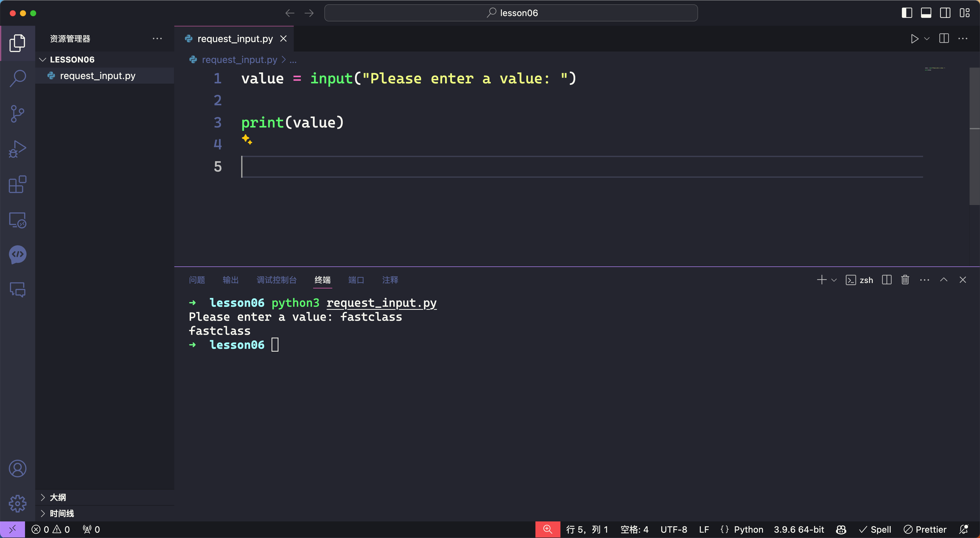Image resolution: width=980 pixels, height=538 pixels.
Task: Split the terminal panel
Action: (x=887, y=280)
